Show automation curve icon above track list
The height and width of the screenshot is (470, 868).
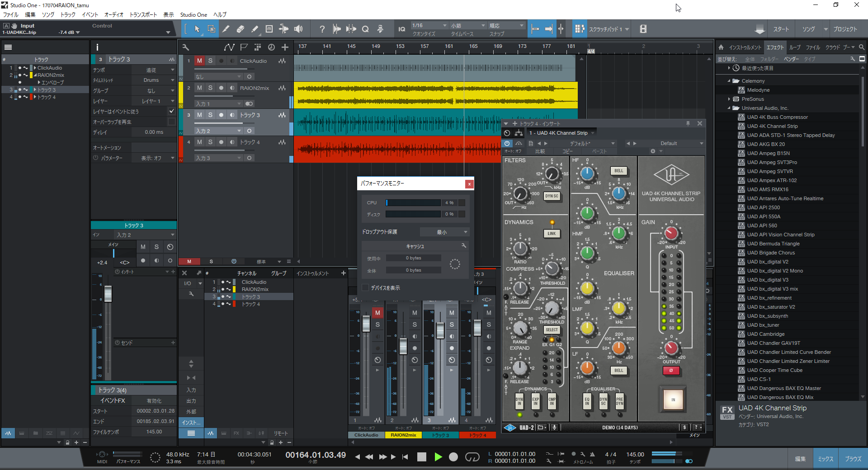[x=229, y=47]
